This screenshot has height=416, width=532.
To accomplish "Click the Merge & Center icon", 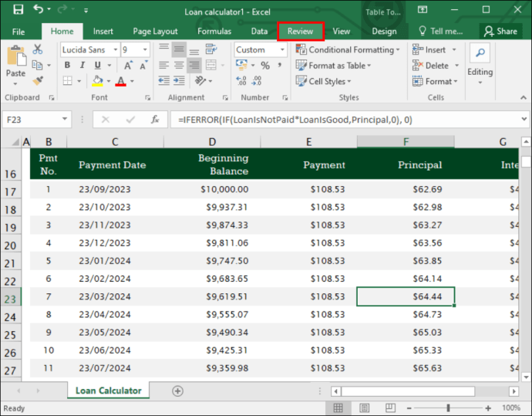I will (x=211, y=65).
